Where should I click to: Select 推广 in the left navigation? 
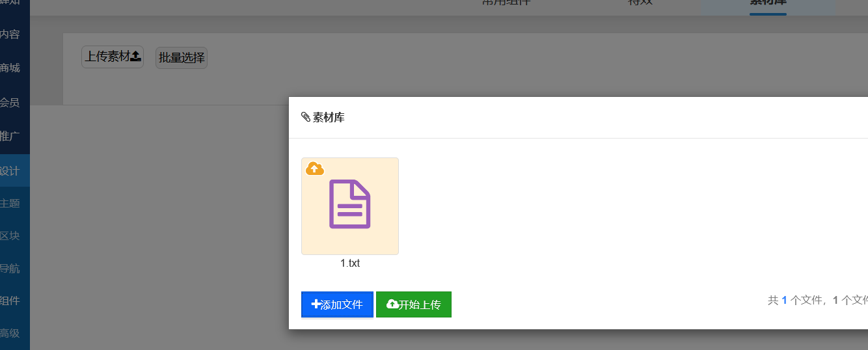click(x=10, y=137)
